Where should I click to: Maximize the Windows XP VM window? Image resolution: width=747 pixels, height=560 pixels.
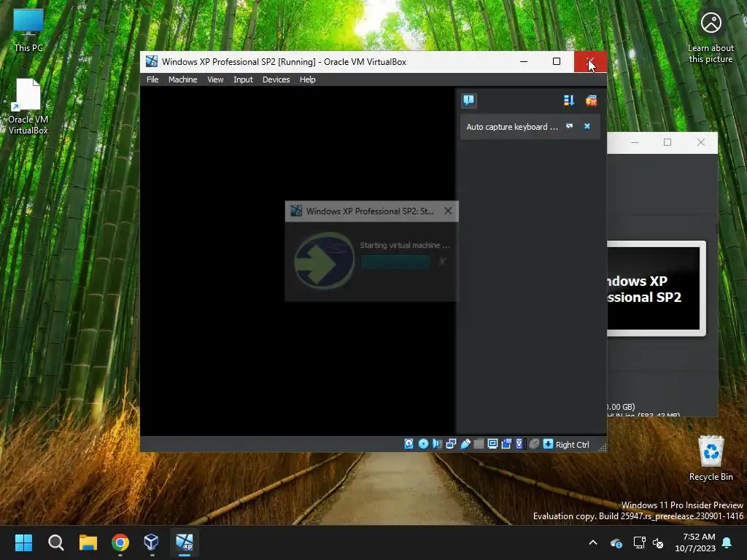(x=556, y=61)
